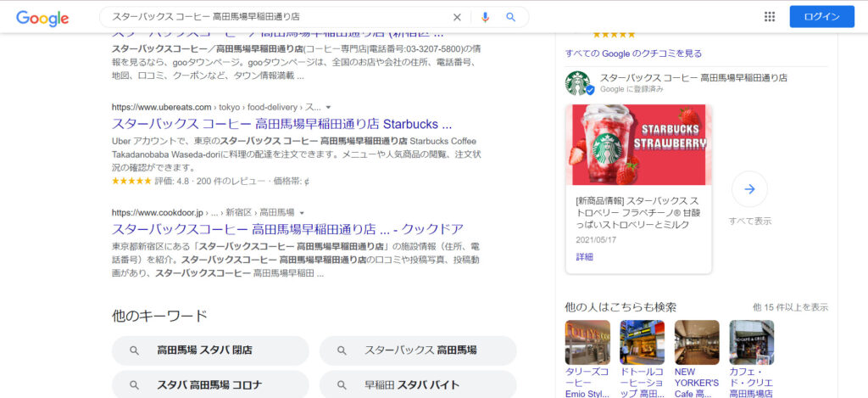Click the round arrow button すべて表示
868x398 pixels.
[x=749, y=189]
